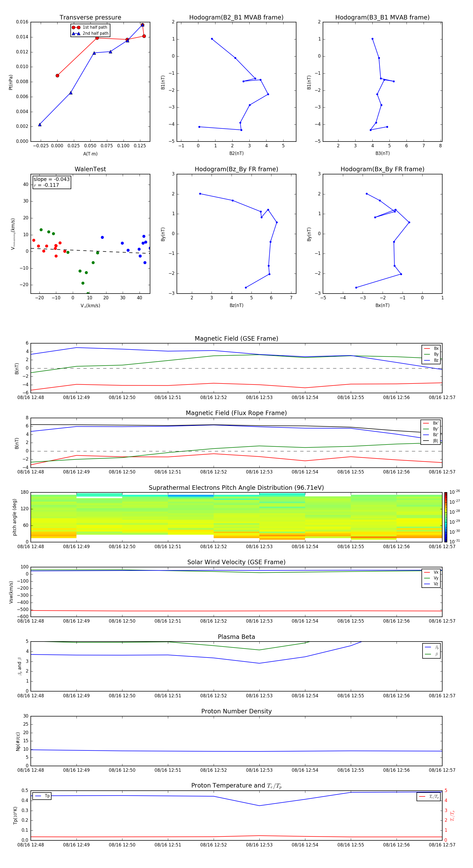The width and height of the screenshot is (473, 868).
Task: Click the Bx' legend entry in Flux Rope plot
Action: (x=431, y=423)
